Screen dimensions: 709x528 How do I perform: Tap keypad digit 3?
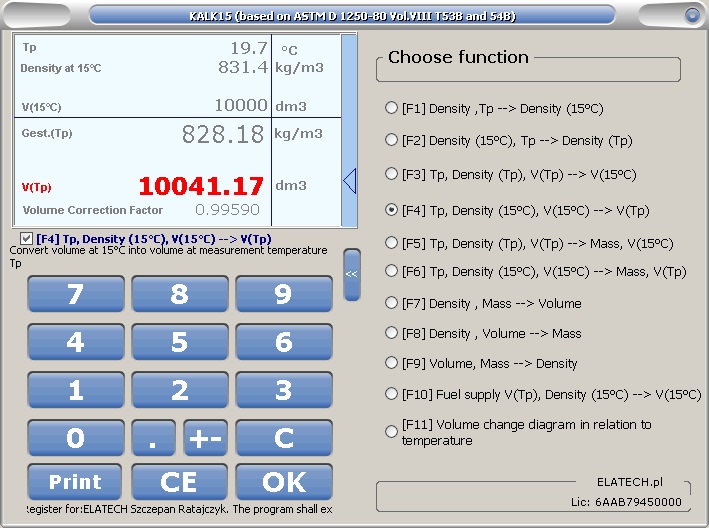pyautogui.click(x=284, y=390)
